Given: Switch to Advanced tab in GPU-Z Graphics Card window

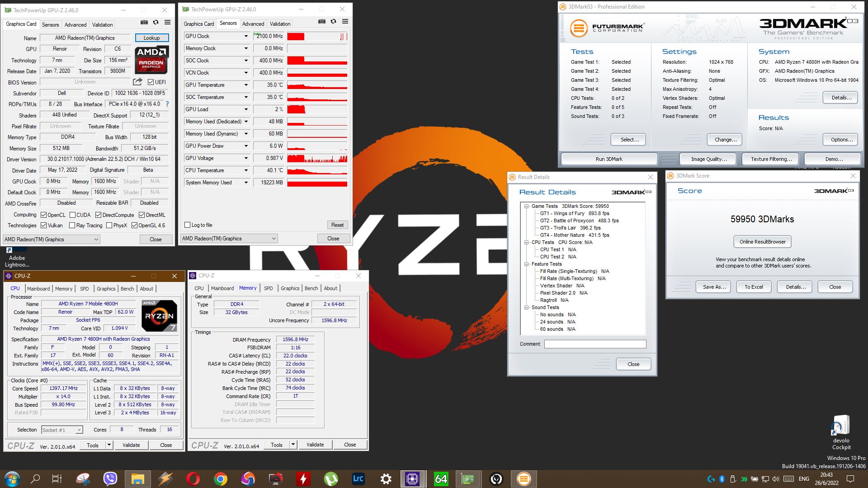Looking at the screenshot, I should pos(75,25).
